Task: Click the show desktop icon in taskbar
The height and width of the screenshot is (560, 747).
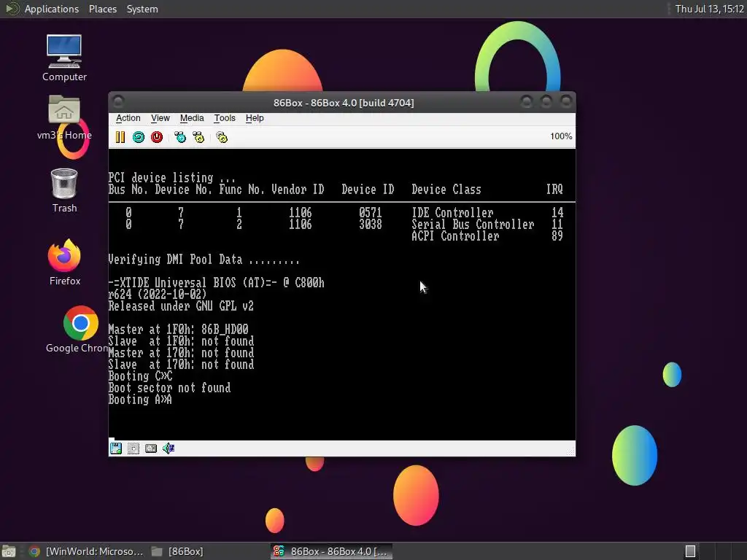Action: (x=9, y=551)
